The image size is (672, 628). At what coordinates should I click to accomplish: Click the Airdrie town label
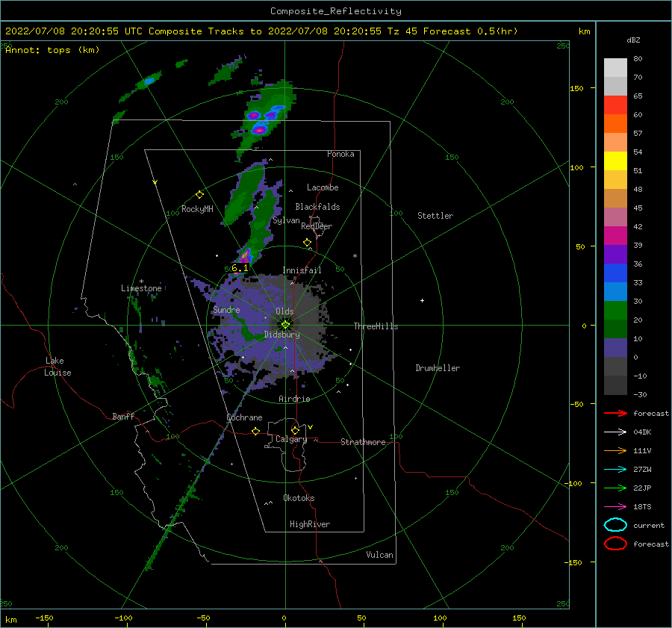294,399
